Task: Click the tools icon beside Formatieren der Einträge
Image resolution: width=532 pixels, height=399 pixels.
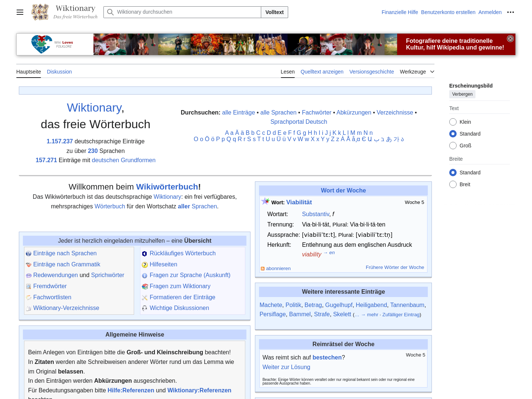Action: [144, 297]
